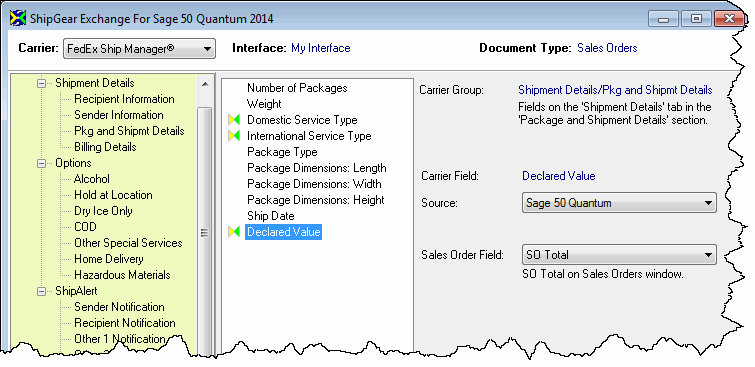Open the Sales Order Field dropdown
Screen dimensions: 755x367
619,255
